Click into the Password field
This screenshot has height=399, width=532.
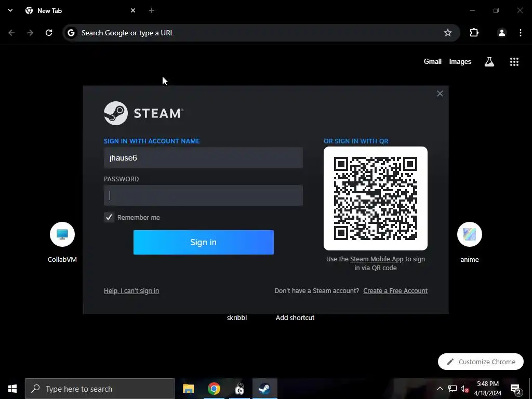click(x=203, y=195)
